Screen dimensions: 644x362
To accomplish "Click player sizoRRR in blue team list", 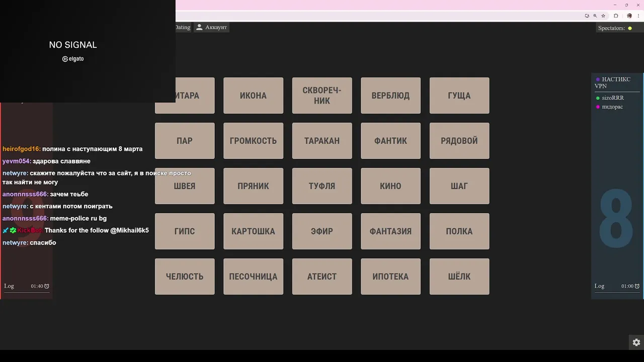I will [x=613, y=98].
